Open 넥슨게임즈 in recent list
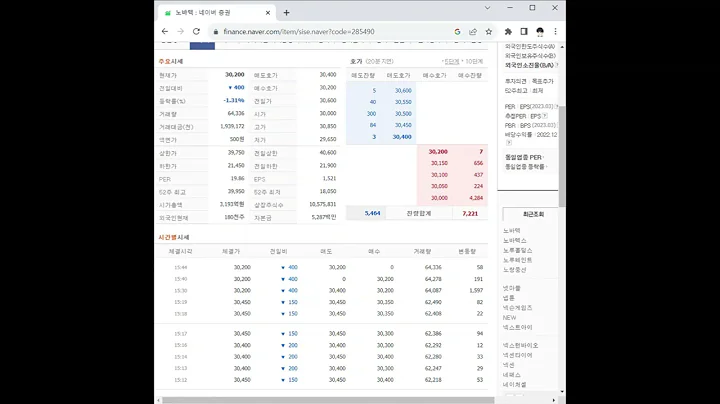 [518, 308]
